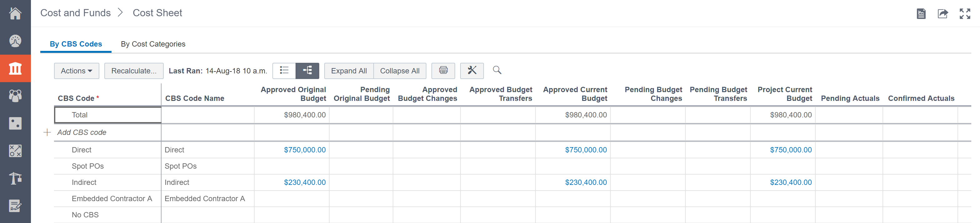Click the share arrow icon
This screenshot has height=223, width=980.
(x=942, y=14)
